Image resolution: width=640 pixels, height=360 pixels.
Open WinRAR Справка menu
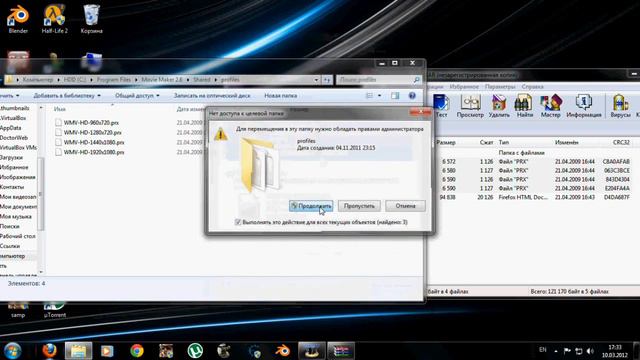(532, 87)
